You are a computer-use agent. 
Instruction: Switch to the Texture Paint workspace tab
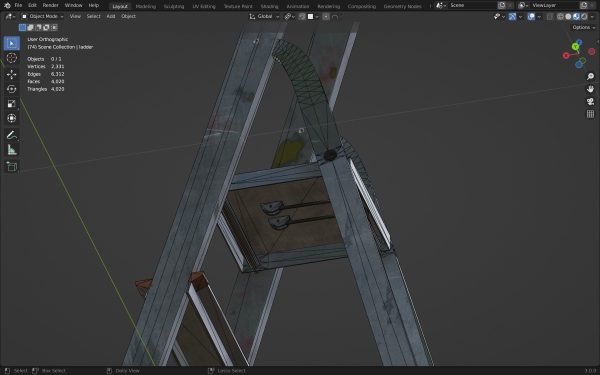tap(238, 6)
